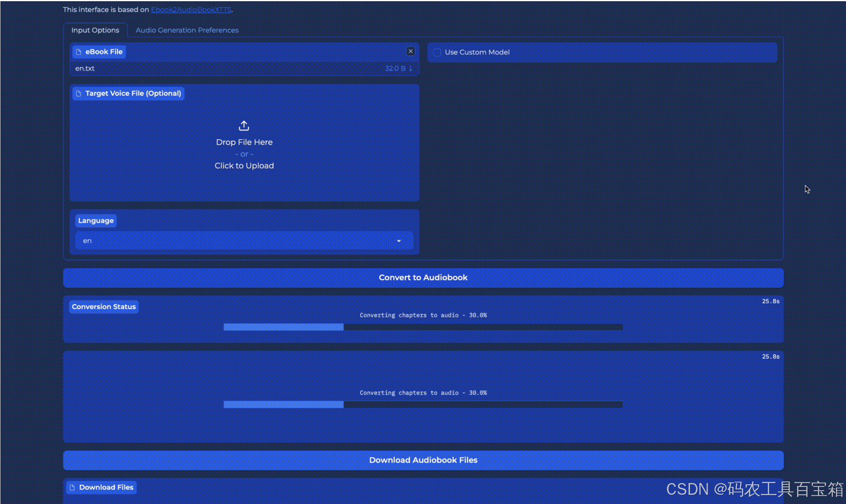Click the file icon beside eBook File

point(79,52)
